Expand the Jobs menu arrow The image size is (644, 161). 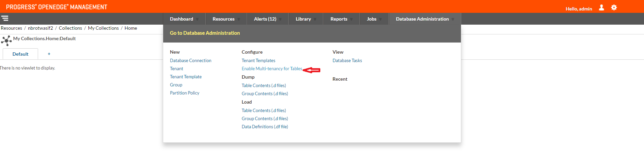[x=380, y=19]
